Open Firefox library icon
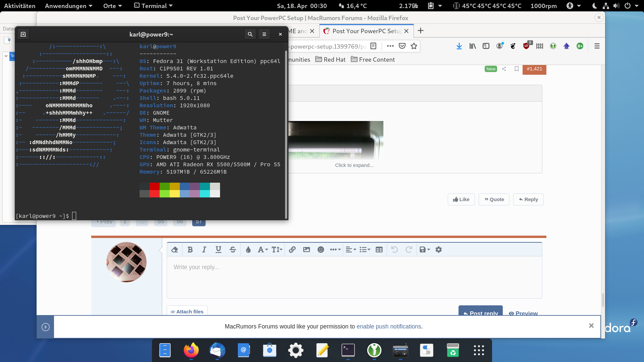Screen dimensions: 644x362 point(473,46)
